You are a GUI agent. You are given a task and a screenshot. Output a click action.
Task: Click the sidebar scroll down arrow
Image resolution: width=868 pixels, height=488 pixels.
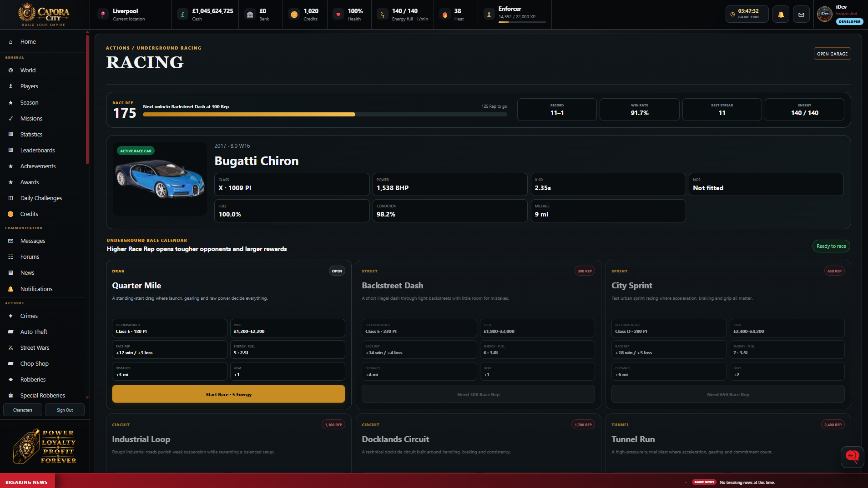coord(87,397)
